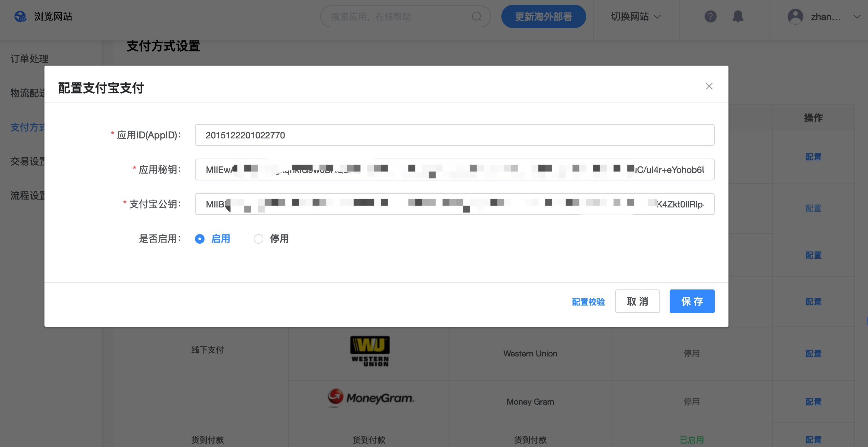Viewport: 868px width, 447px height.
Task: Click the 浏览网站 link text
Action: pyautogui.click(x=53, y=16)
